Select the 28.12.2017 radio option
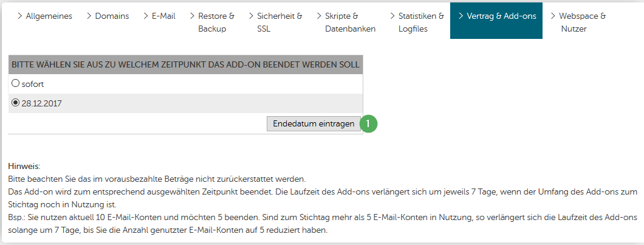Screen dimensions: 644x245 (x=16, y=103)
